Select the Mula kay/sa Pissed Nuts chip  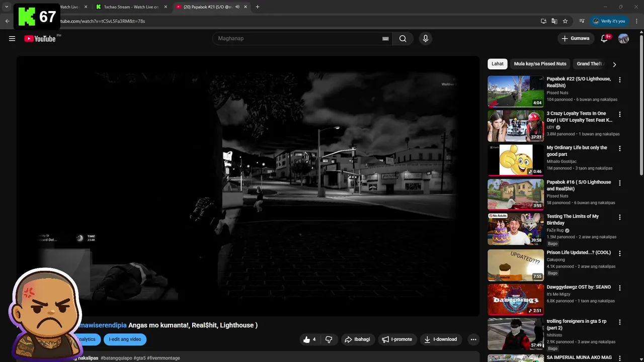click(540, 64)
